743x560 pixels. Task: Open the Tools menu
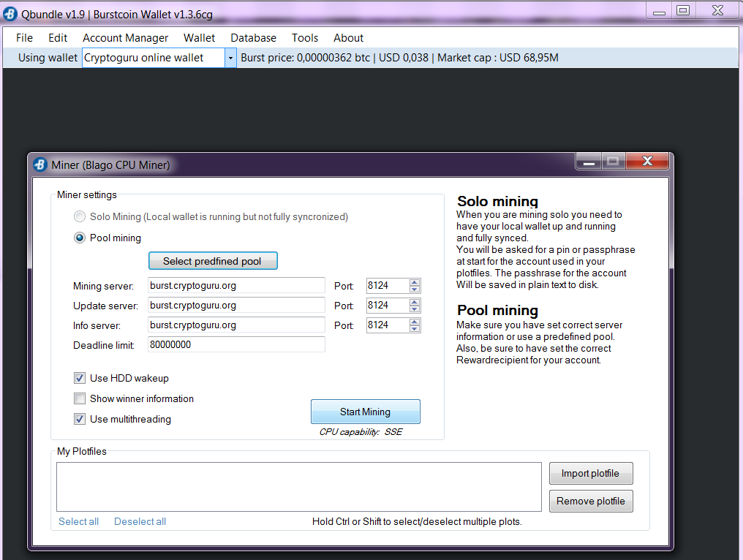pos(305,38)
